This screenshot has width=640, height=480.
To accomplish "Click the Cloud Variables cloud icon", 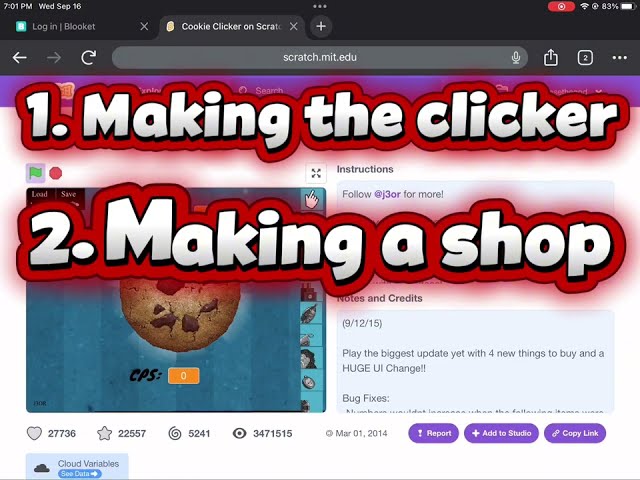I will 42,468.
